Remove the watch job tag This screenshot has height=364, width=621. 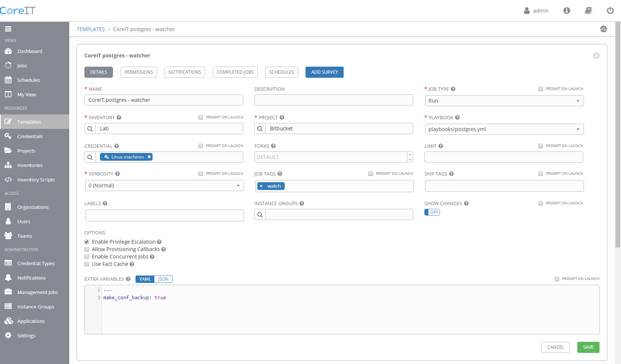click(x=261, y=186)
